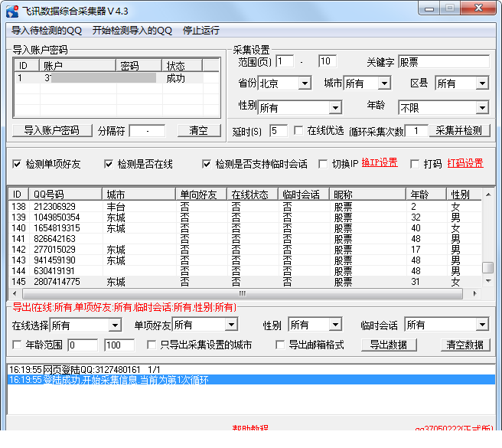Click the maximum age field showing 100
Screen dimensions: 502x448
(119, 345)
